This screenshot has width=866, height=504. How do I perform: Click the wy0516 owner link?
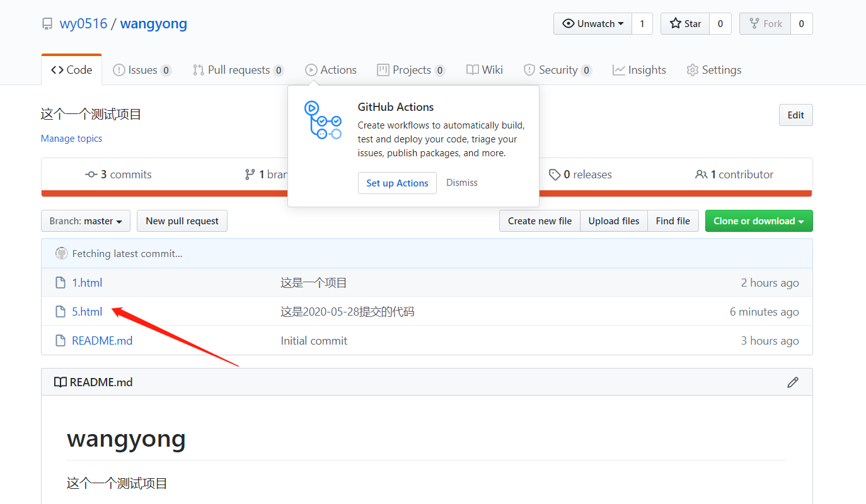coord(84,24)
